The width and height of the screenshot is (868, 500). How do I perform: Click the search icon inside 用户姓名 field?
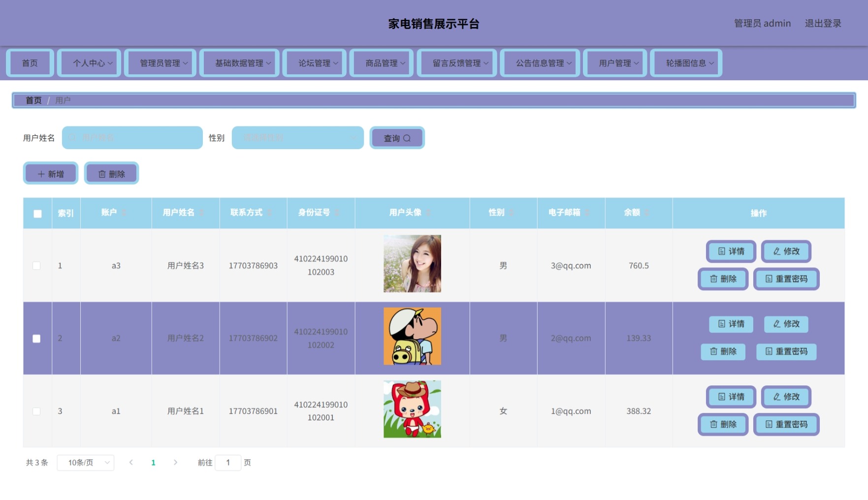coord(73,138)
